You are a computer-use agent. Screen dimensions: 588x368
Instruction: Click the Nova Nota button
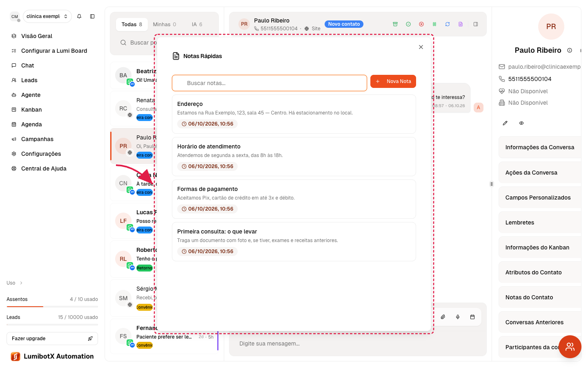point(393,81)
